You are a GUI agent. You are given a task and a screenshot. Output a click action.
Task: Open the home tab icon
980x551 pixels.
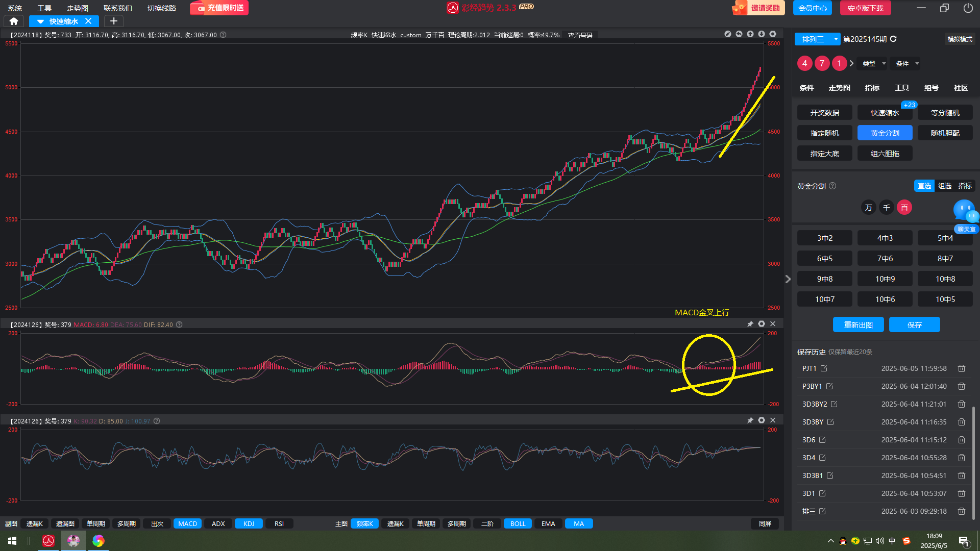[14, 21]
